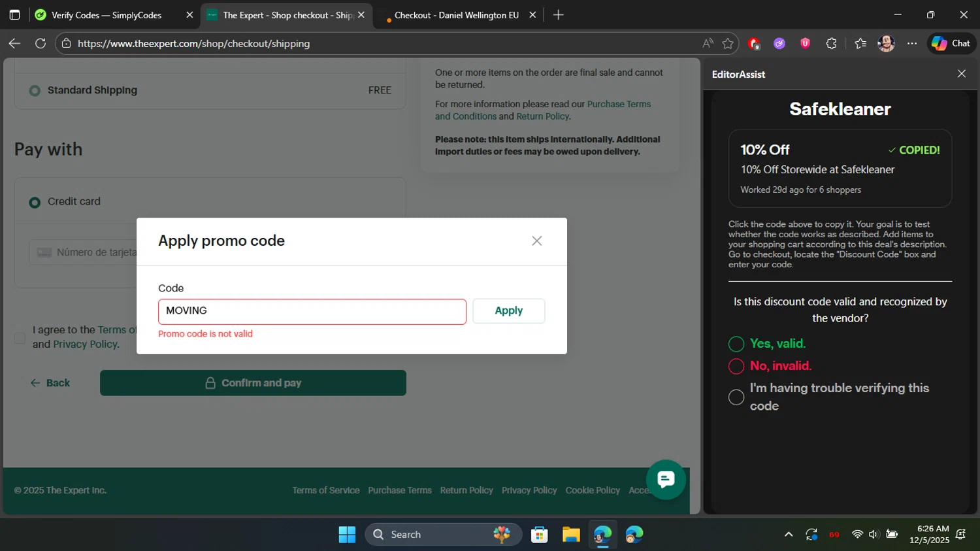Image resolution: width=980 pixels, height=551 pixels.
Task: Open the purple extension icon
Action: click(779, 44)
